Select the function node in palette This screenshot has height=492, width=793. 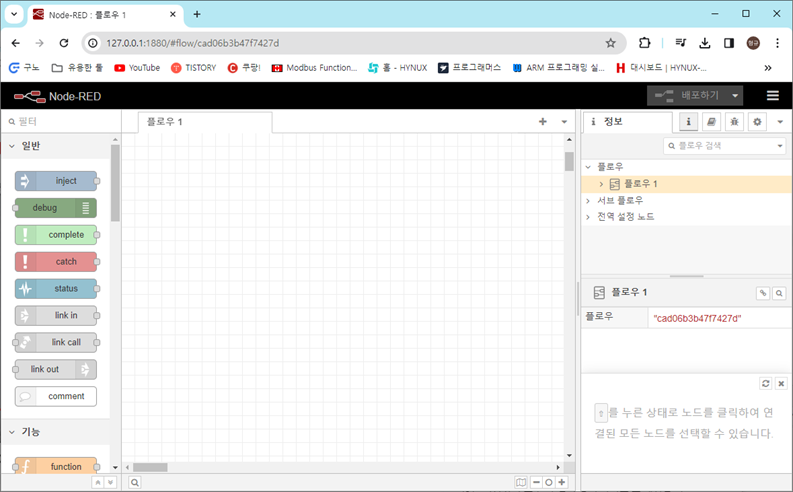click(56, 466)
